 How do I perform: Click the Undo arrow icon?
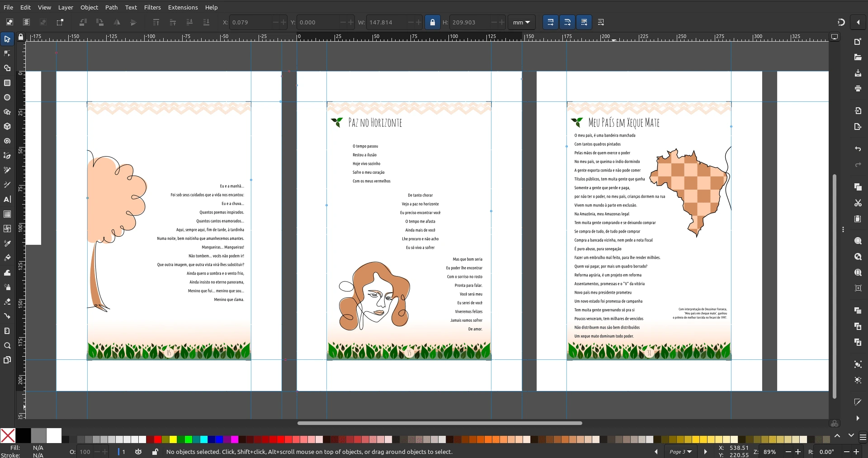(x=858, y=149)
